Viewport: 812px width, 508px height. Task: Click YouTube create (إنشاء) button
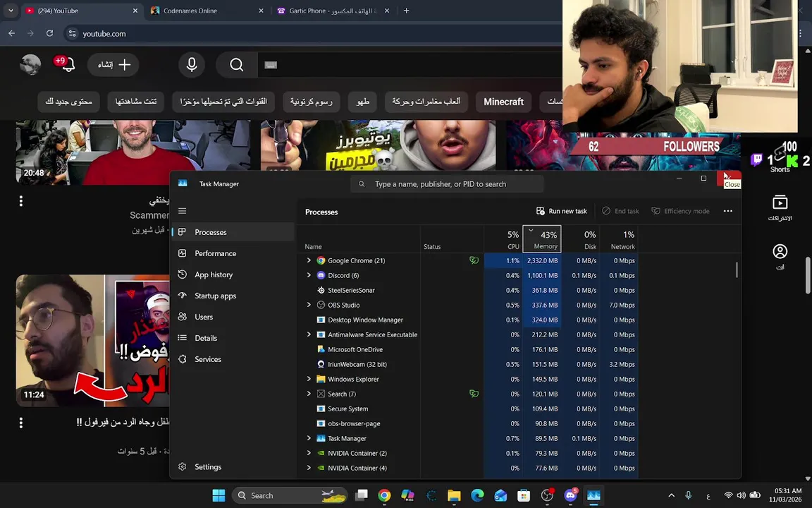pyautogui.click(x=113, y=65)
